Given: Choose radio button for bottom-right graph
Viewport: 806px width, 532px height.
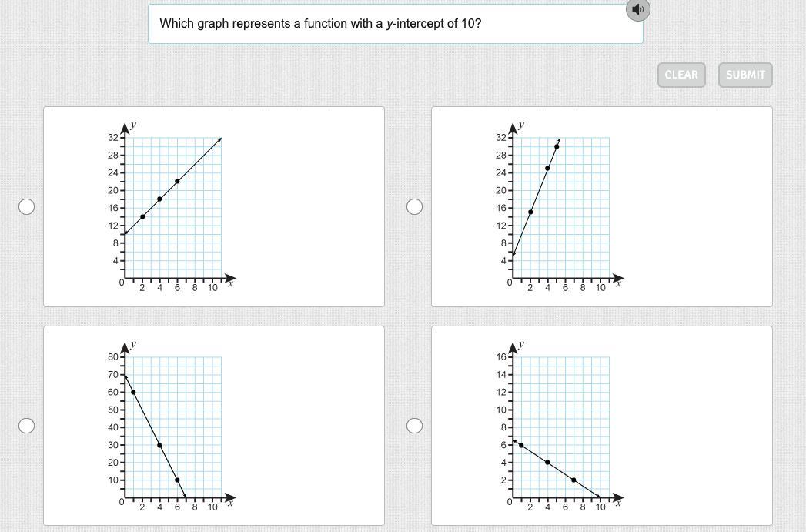Looking at the screenshot, I should (x=414, y=426).
